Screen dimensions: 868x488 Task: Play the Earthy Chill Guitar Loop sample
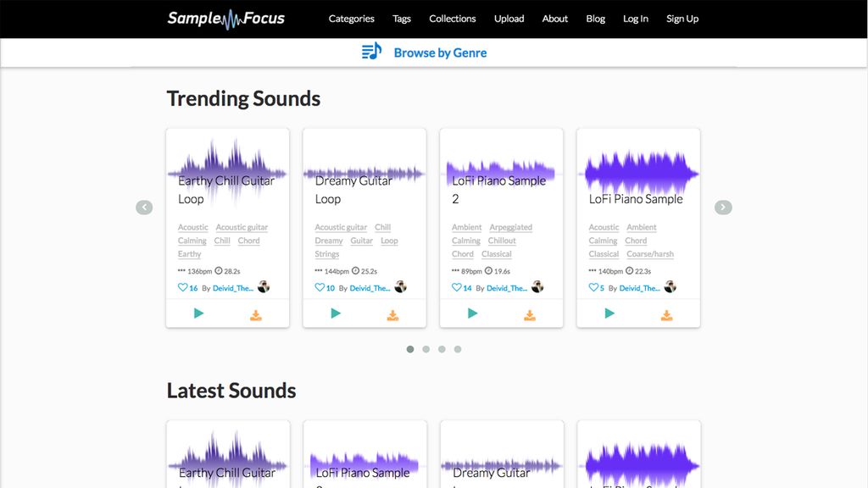coord(198,313)
